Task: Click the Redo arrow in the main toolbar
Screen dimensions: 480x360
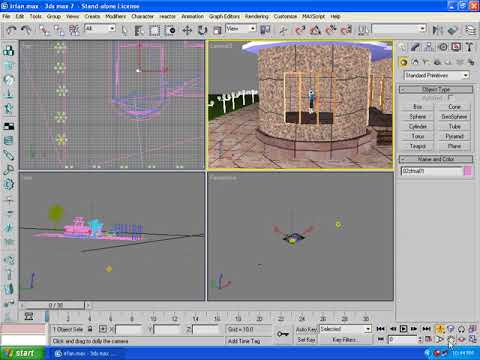Action: 26,30
